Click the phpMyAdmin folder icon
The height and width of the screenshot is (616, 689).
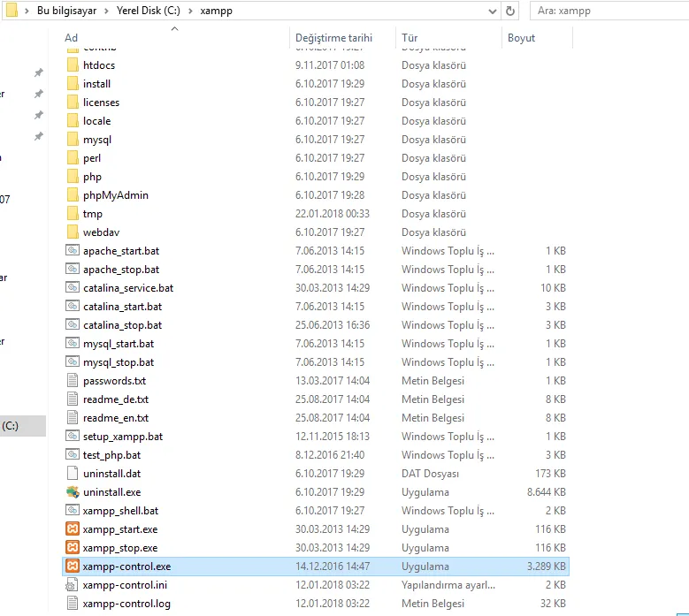coord(73,195)
